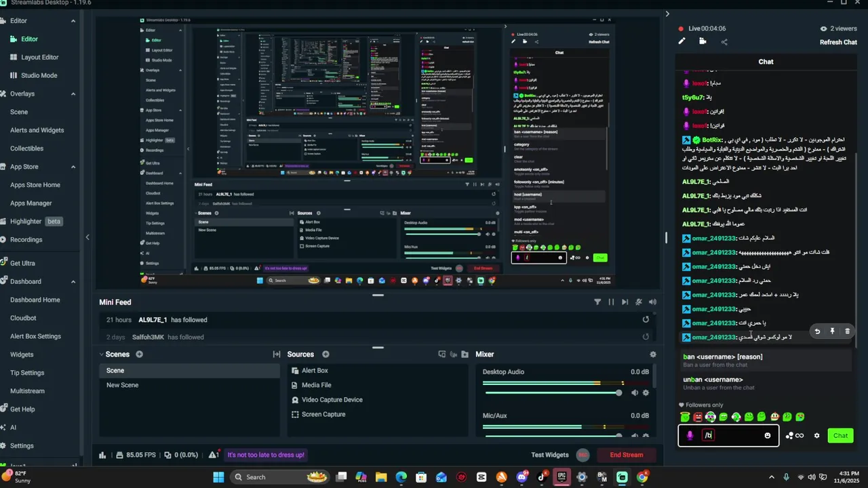Pause the Mini Feed event queue
Screen dimensions: 868x488
(611, 302)
